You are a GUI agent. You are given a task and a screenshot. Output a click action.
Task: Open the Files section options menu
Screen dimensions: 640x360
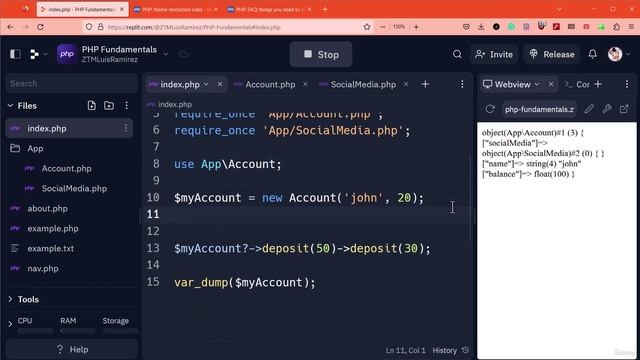[127, 105]
